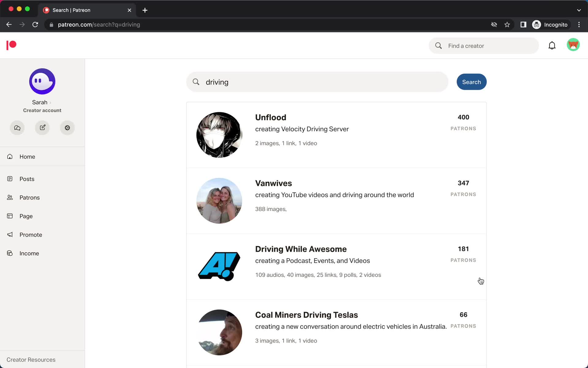Open Income in sidebar
Viewport: 588px width, 368px height.
click(x=42, y=253)
